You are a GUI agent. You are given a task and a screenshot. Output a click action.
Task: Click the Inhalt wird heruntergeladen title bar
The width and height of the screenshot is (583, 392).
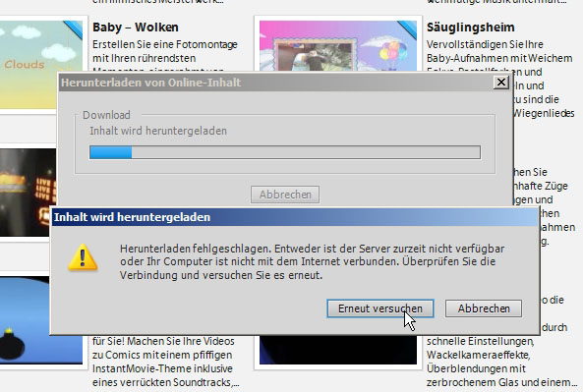tap(295, 217)
